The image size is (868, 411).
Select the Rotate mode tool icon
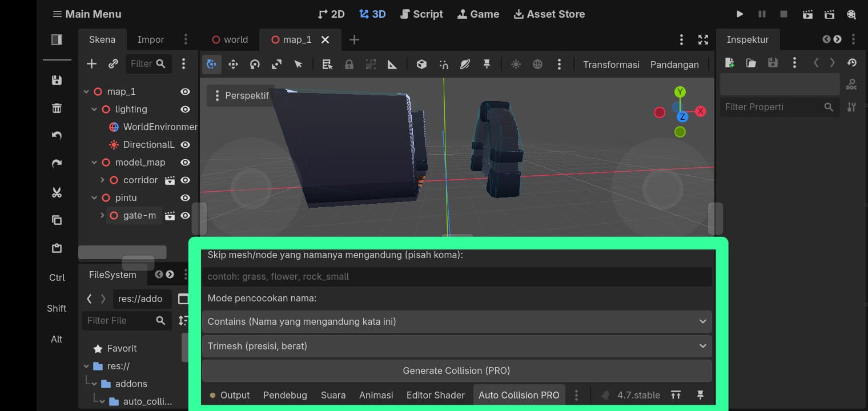click(255, 65)
